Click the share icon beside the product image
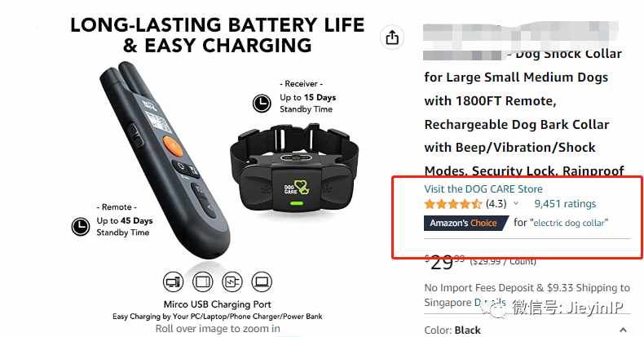644x337 pixels. click(x=392, y=38)
